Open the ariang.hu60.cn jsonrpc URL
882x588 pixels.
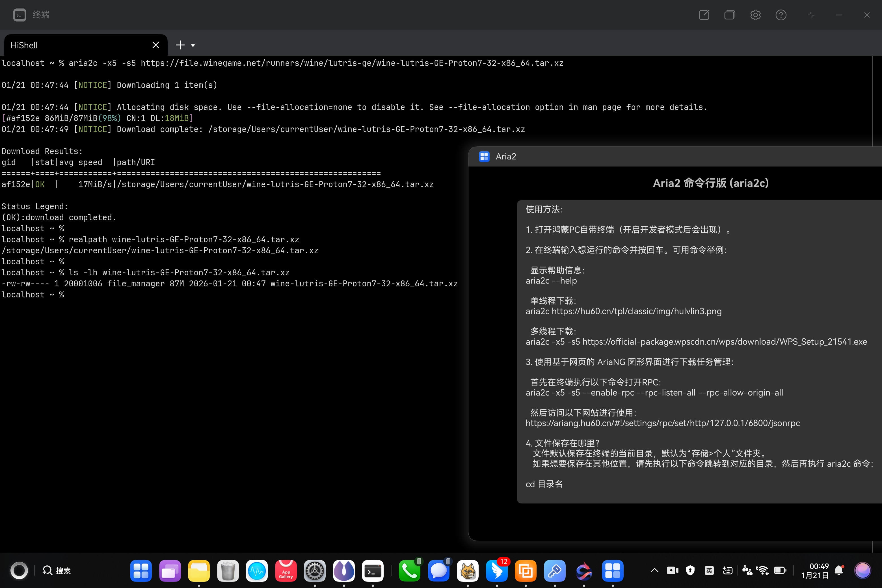pyautogui.click(x=663, y=423)
